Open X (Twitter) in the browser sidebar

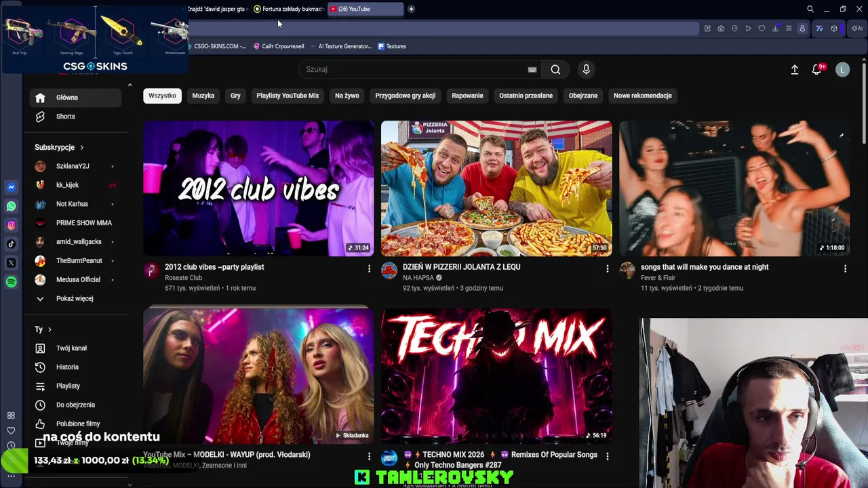(x=12, y=263)
